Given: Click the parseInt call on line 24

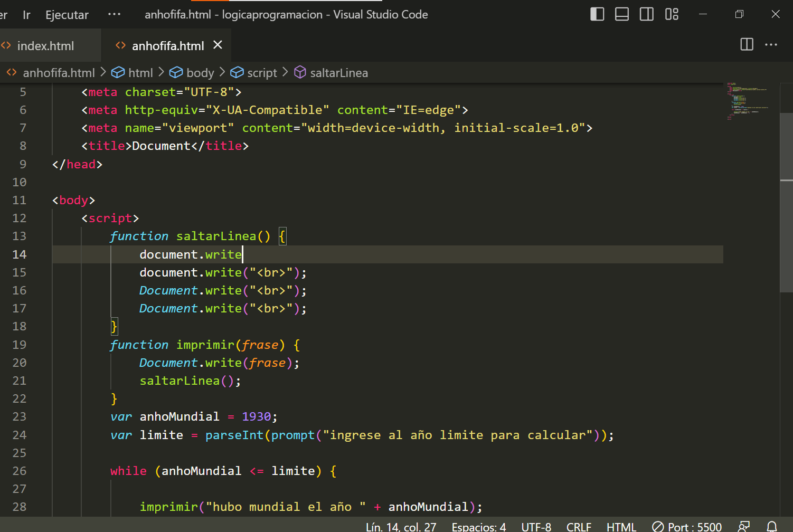Looking at the screenshot, I should pyautogui.click(x=234, y=435).
